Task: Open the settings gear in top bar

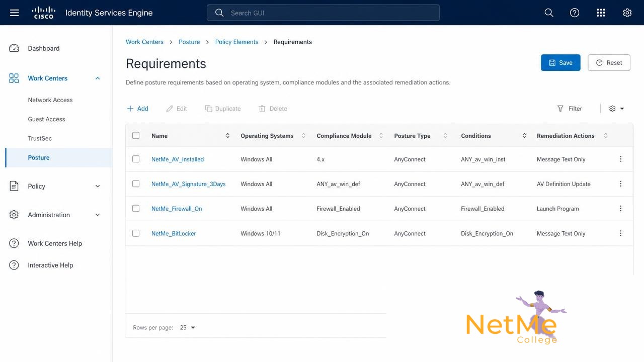Action: coord(627,13)
